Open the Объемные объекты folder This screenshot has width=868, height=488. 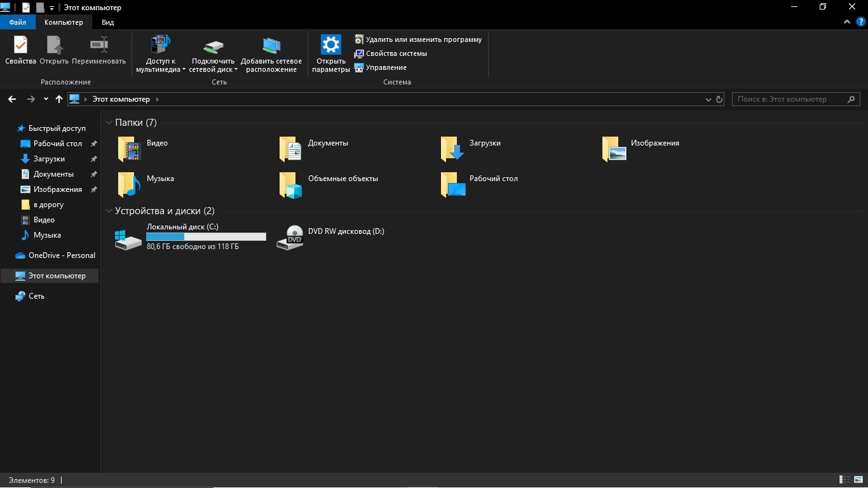[291, 185]
